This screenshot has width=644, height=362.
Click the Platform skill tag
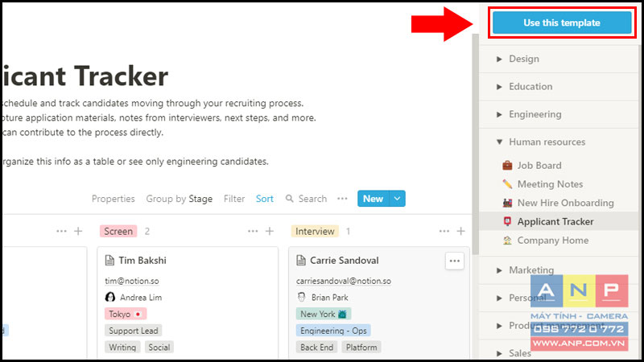361,348
